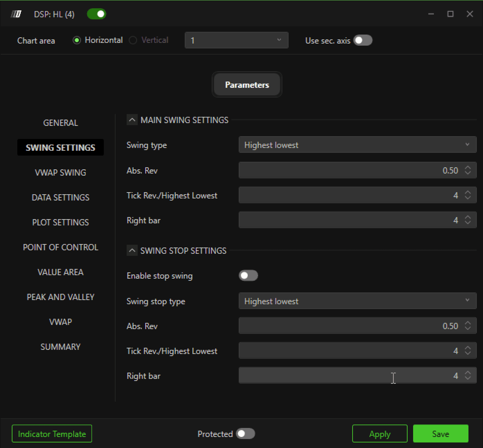483x448 pixels.
Task: Open the VWAP SWING settings tab
Action: 60,173
